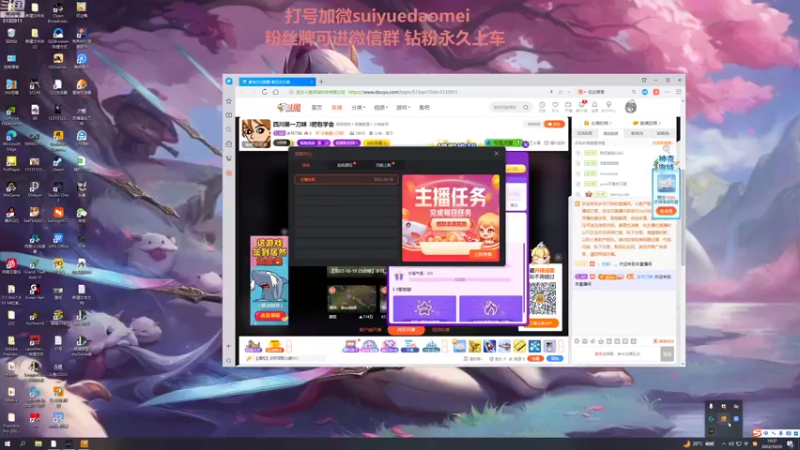Click the browser address bar URL

403,92
